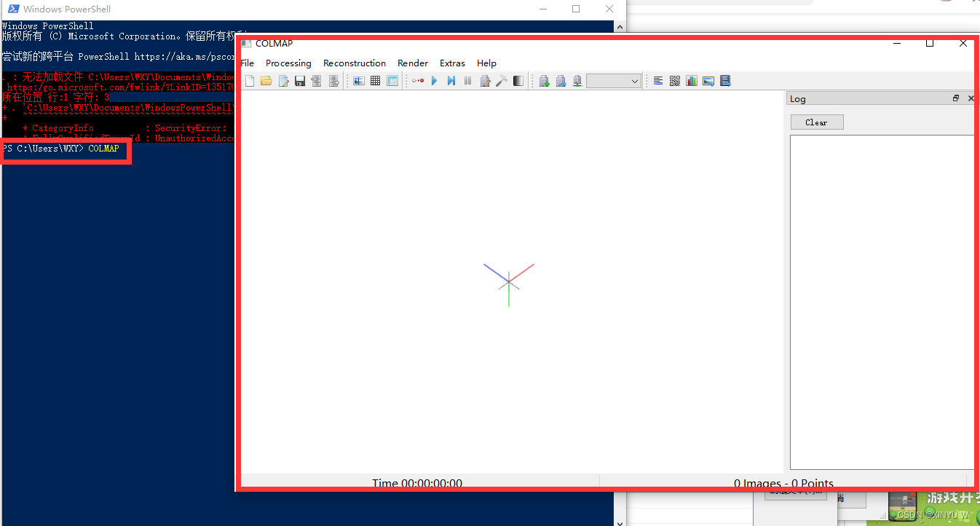Screen dimensions: 980x526
Task: Click the building icon with green base arrow
Action: (577, 81)
